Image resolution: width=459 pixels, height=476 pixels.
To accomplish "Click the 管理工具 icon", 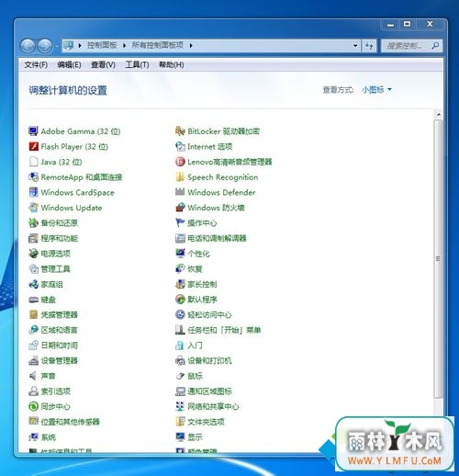I will 33,269.
